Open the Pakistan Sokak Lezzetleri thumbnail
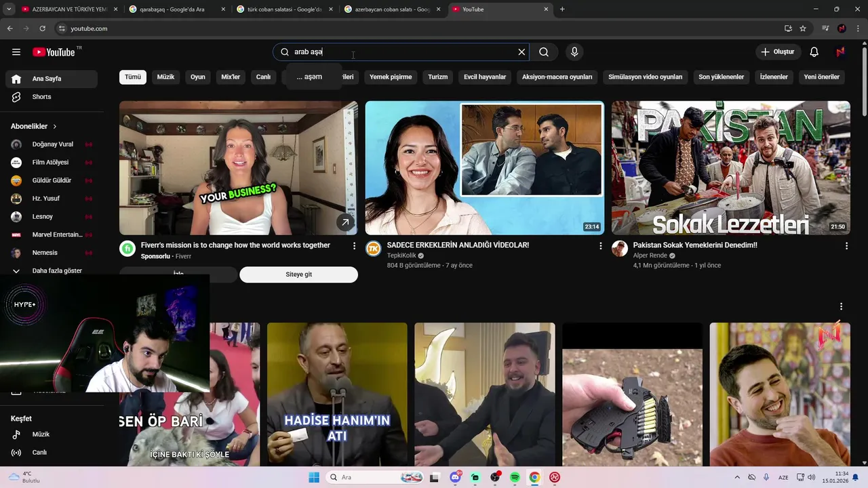The height and width of the screenshot is (488, 868). pyautogui.click(x=731, y=168)
